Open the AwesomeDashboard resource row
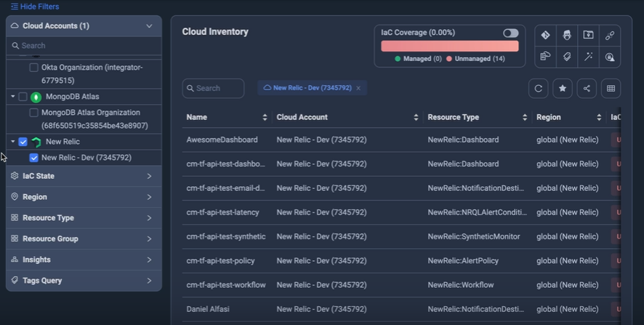 click(x=401, y=140)
